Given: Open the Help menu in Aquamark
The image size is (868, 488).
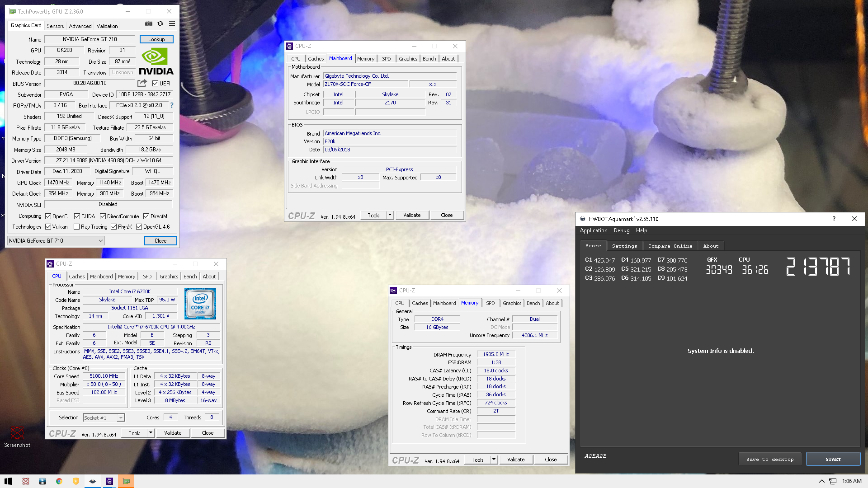Looking at the screenshot, I should pos(642,230).
